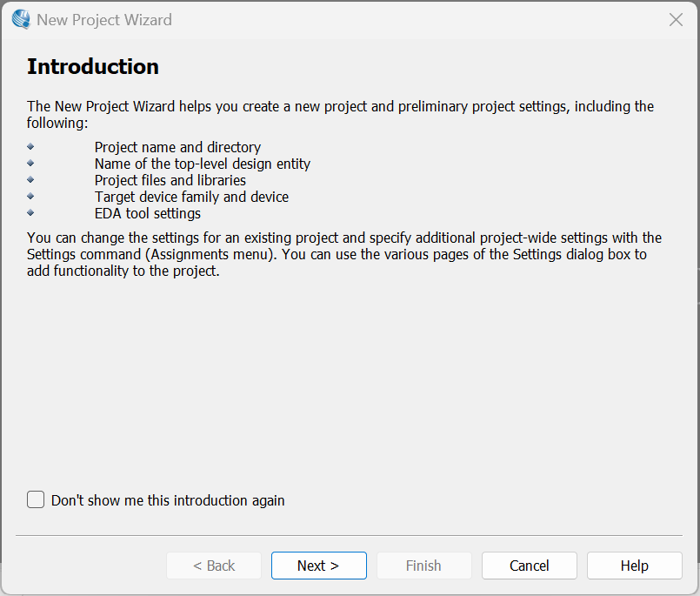
Task: Enable the don't show introduction again checkbox
Action: 36,499
